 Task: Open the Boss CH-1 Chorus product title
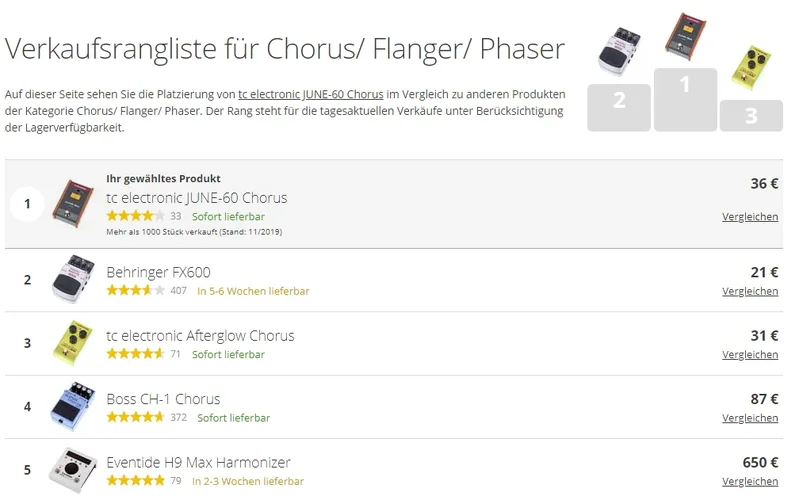[x=163, y=399]
